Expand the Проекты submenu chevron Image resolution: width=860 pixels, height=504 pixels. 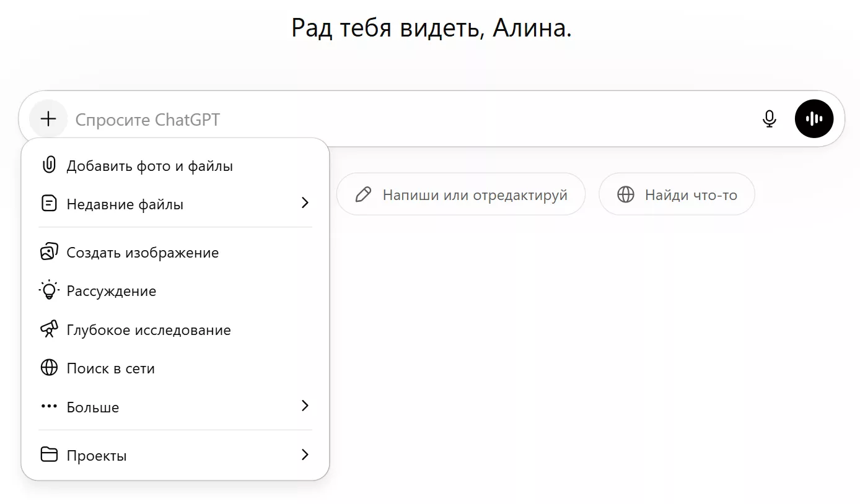point(305,454)
